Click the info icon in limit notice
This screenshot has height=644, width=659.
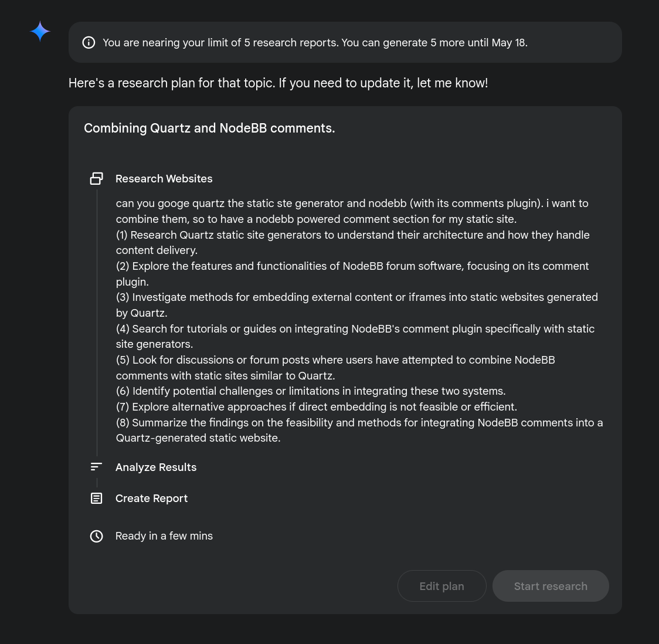tap(89, 42)
